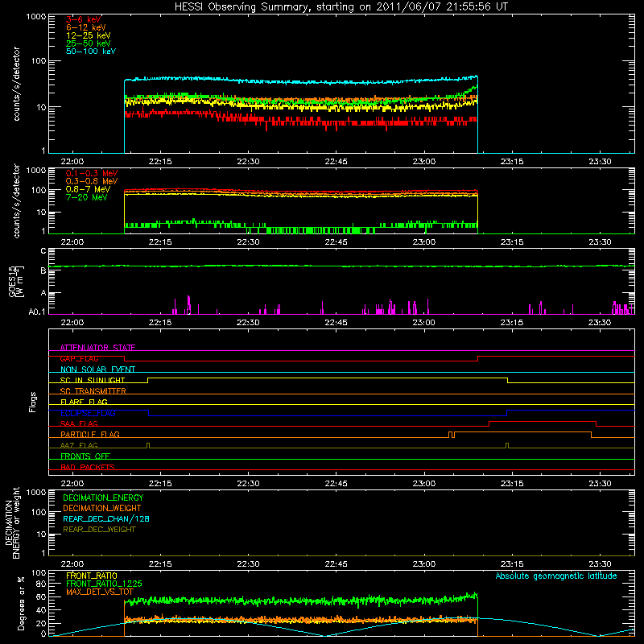This screenshot has width=644, height=644.
Task: Pick the SC_IN_SUNLIGHT flag label
Action: click(x=93, y=380)
